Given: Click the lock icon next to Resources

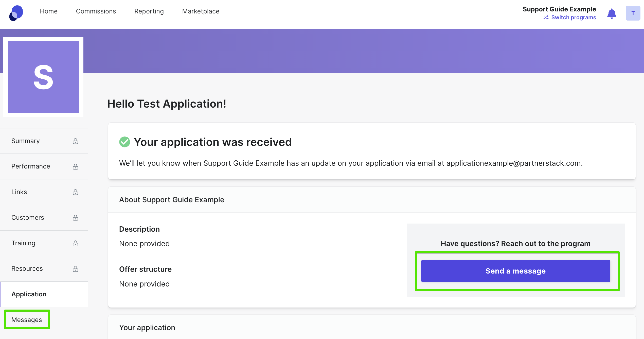Looking at the screenshot, I should click(x=75, y=269).
